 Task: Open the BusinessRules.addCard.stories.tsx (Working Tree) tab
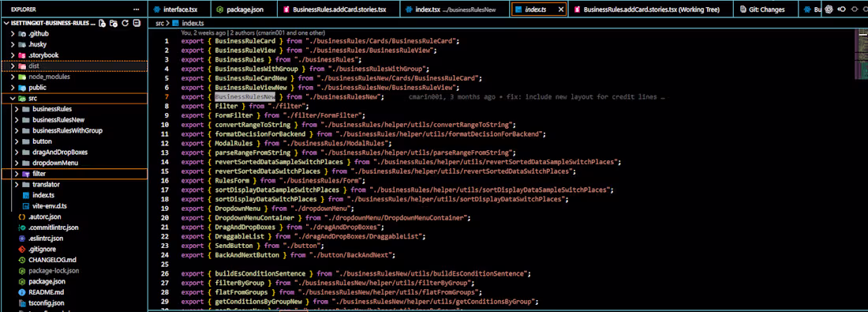tap(650, 9)
